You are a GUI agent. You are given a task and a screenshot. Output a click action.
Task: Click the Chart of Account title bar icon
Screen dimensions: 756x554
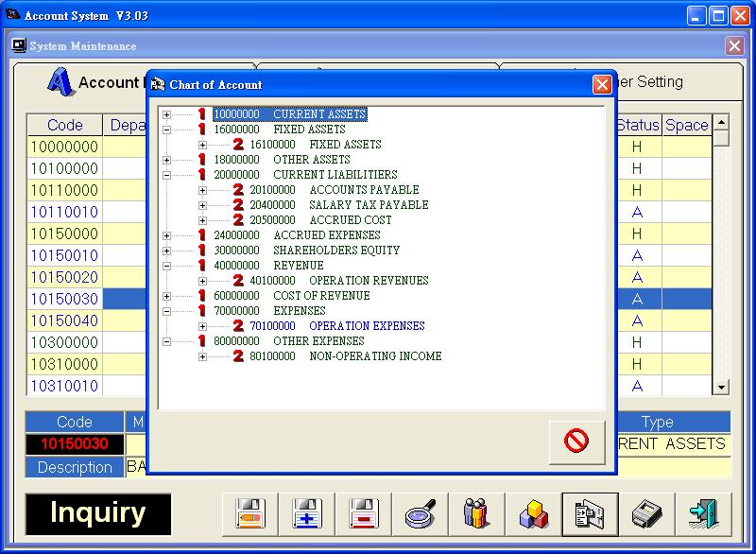coord(158,85)
